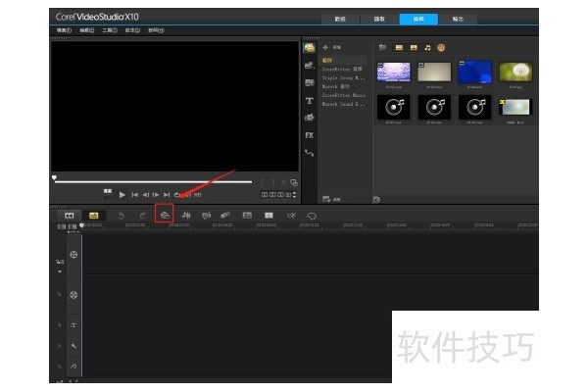Click the title track T icon

[x=73, y=324]
